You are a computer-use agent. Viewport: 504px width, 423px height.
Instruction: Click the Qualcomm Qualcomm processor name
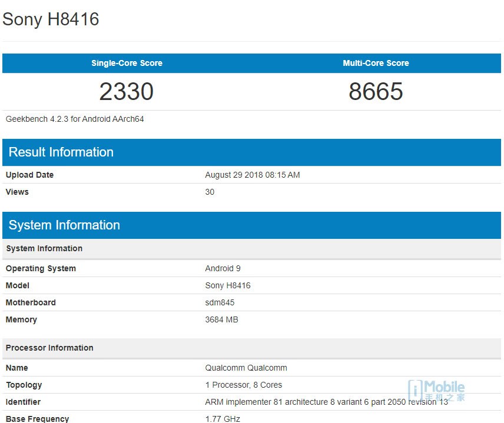[x=246, y=368]
